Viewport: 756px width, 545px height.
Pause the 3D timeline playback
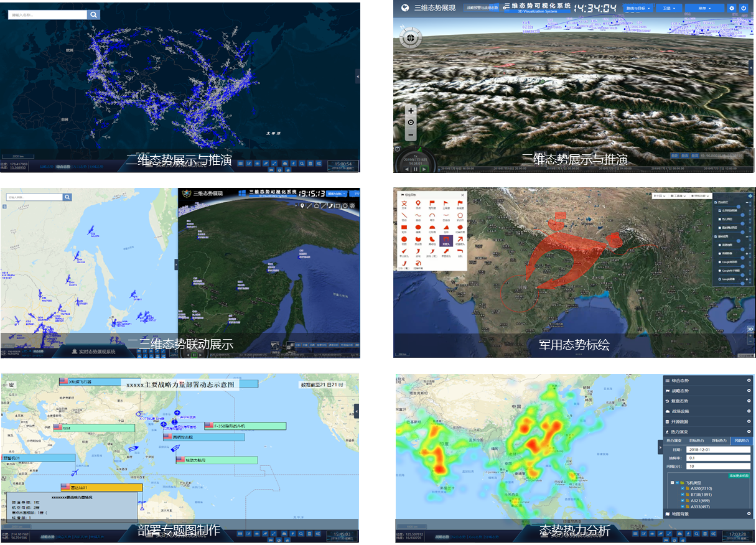click(x=415, y=169)
